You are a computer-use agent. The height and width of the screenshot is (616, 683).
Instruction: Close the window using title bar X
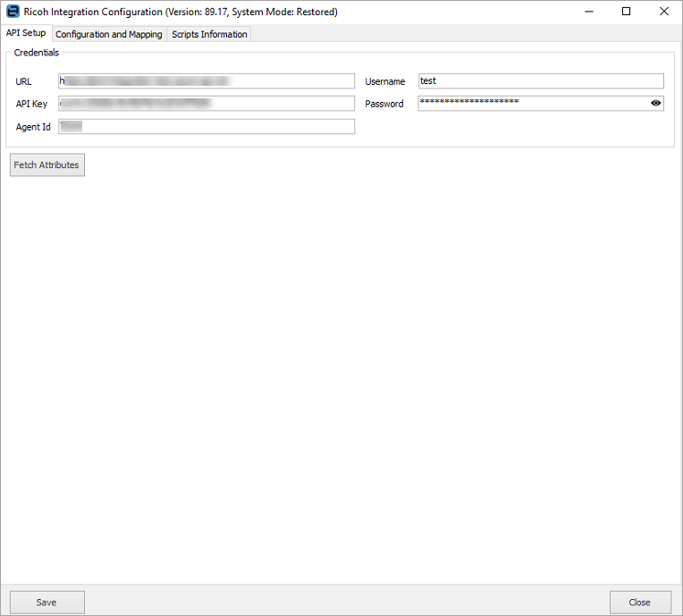pyautogui.click(x=664, y=12)
